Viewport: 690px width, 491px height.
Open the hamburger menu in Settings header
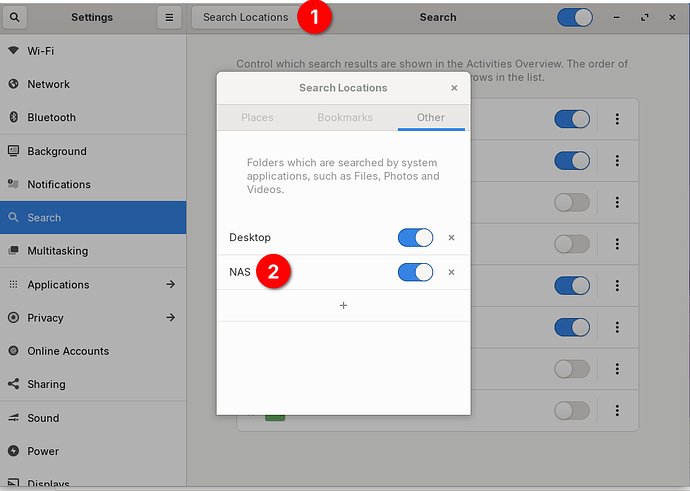(169, 17)
